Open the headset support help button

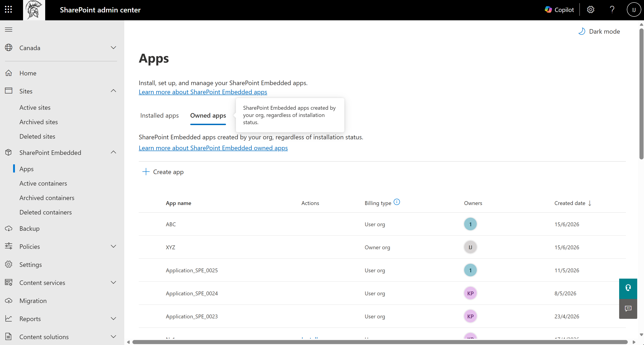click(x=628, y=288)
